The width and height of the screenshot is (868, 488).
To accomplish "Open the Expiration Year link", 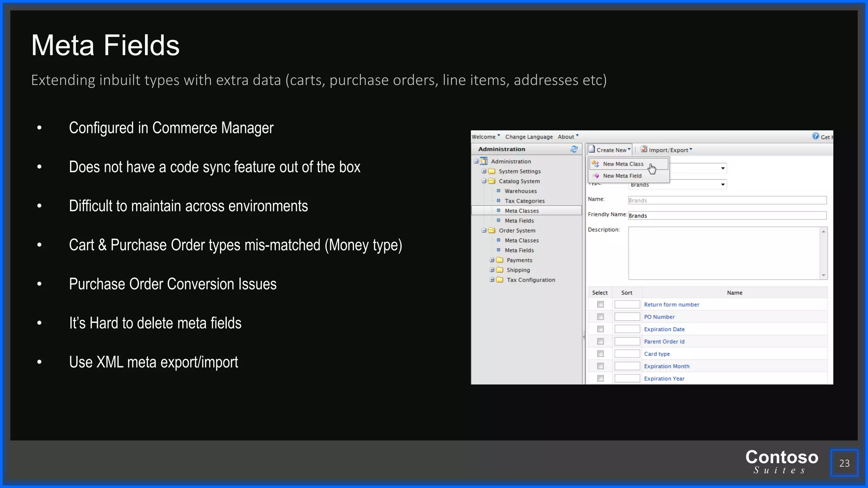I will tap(664, 379).
